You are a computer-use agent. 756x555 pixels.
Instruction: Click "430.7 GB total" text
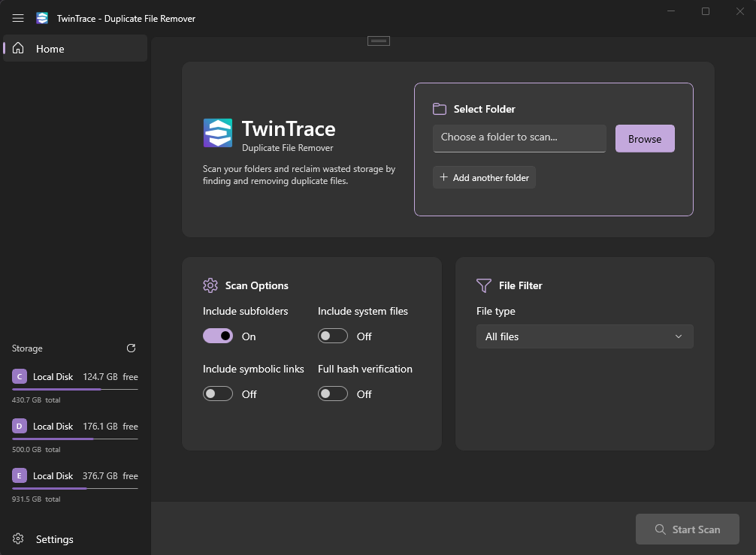pos(36,400)
